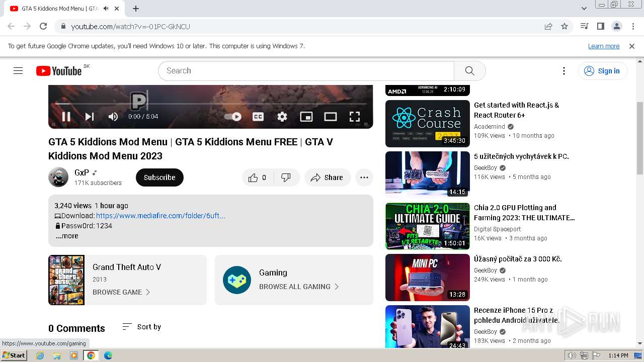Click the video progress bar
Screen dimensions: 644x362
(x=211, y=104)
